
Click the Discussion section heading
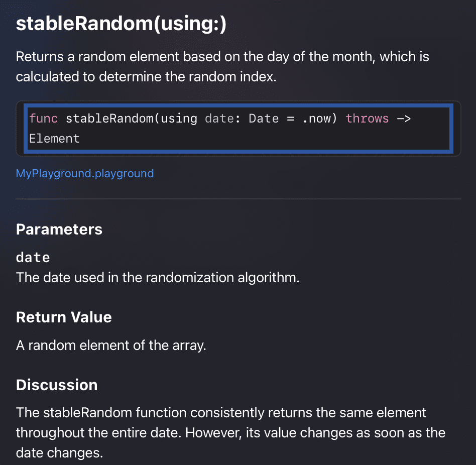coord(57,385)
